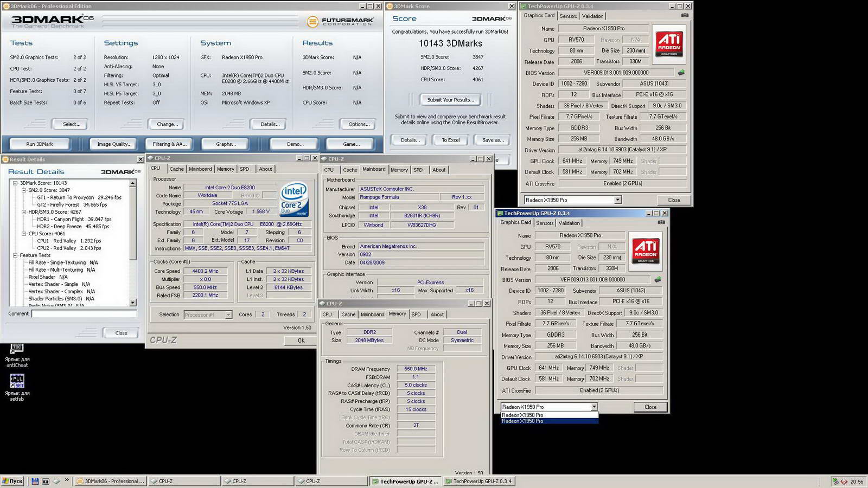The height and width of the screenshot is (488, 868).
Task: Select 'Pixel Shader N/A' tree row
Action: 48,277
